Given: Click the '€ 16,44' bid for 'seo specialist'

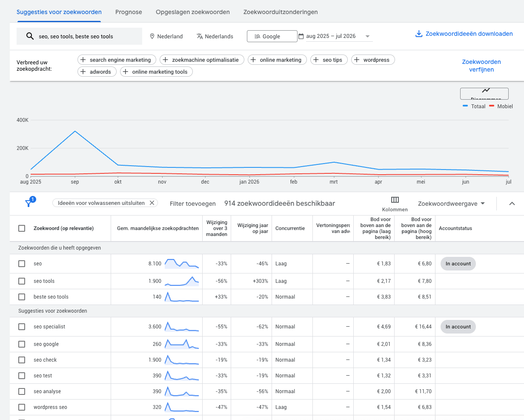Looking at the screenshot, I should tap(424, 327).
